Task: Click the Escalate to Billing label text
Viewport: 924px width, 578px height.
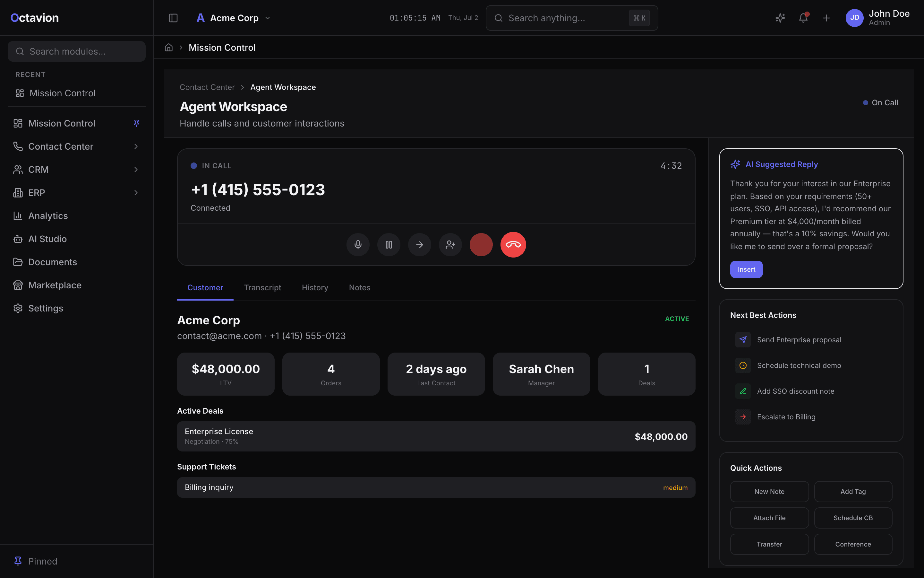Action: coord(786,417)
